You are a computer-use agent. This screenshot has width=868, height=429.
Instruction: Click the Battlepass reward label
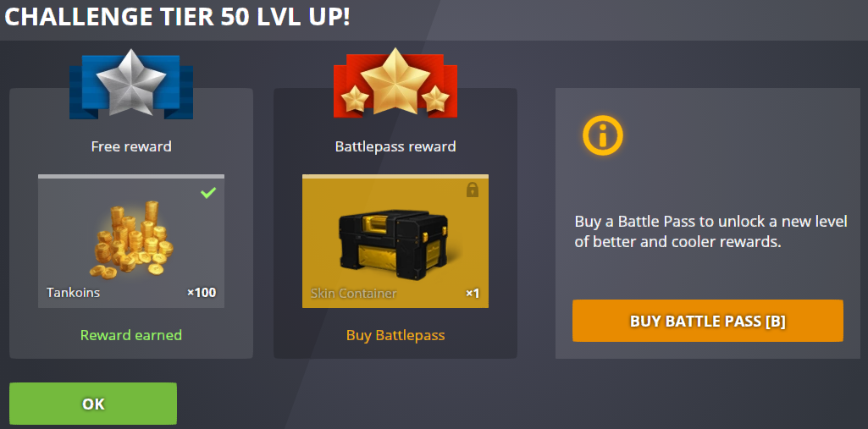(395, 146)
